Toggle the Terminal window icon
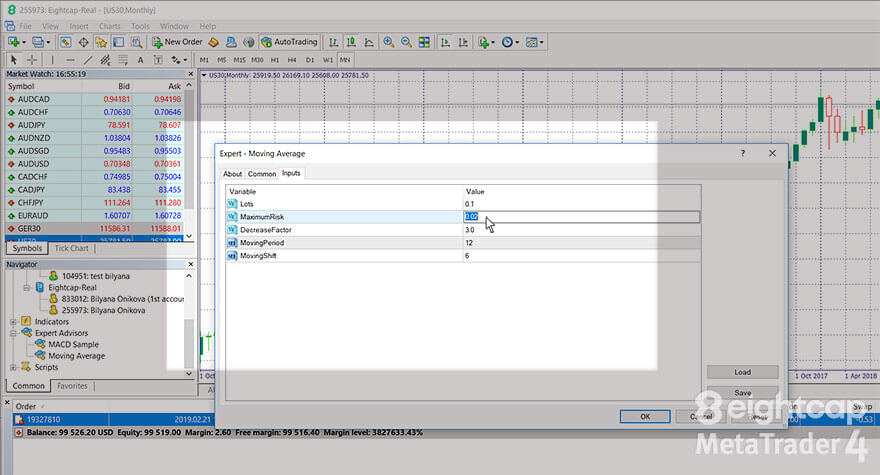 (x=118, y=42)
